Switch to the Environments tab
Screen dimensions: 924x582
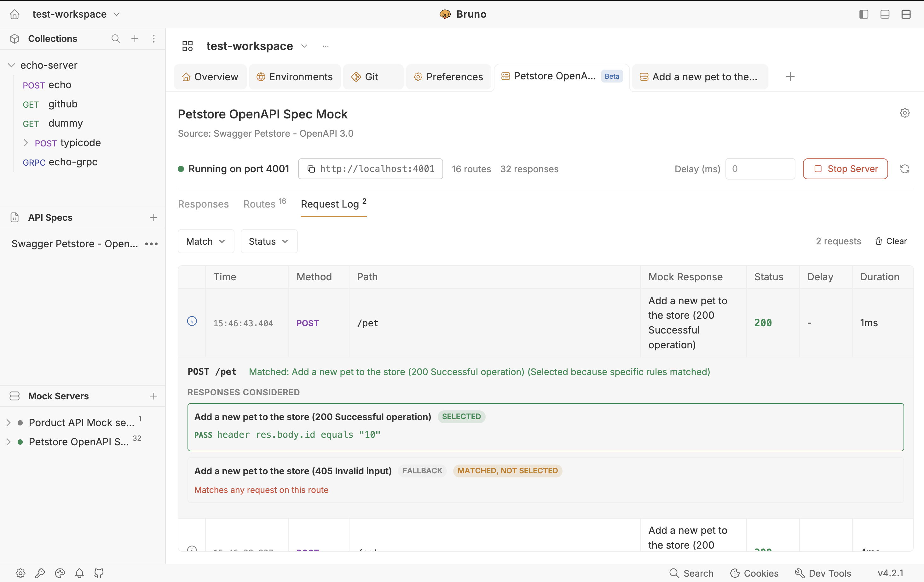tap(294, 77)
